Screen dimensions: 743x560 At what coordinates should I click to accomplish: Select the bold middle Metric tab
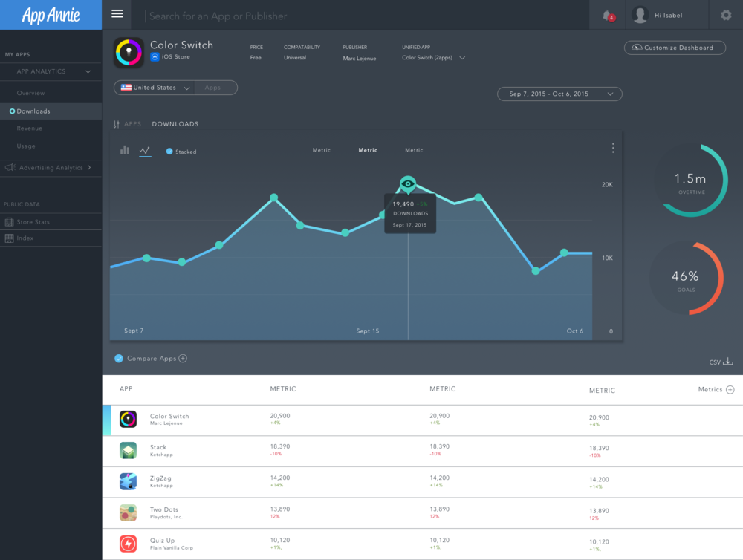point(368,150)
